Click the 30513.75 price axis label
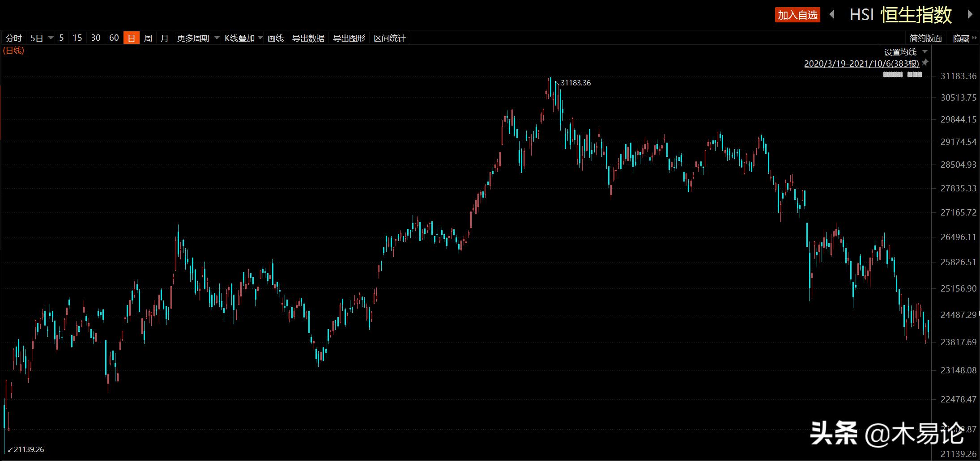The height and width of the screenshot is (461, 980). (x=959, y=97)
